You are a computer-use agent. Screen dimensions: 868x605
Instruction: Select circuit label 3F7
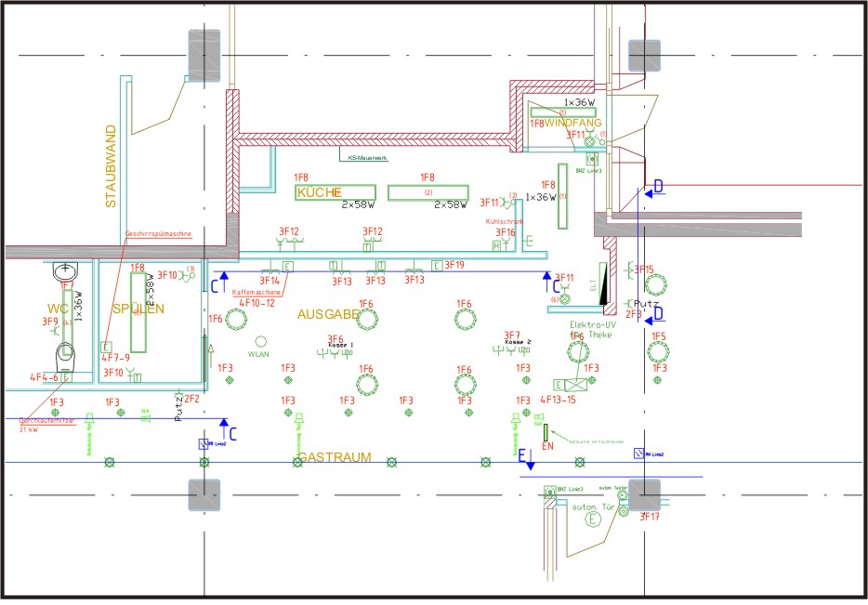(x=512, y=335)
